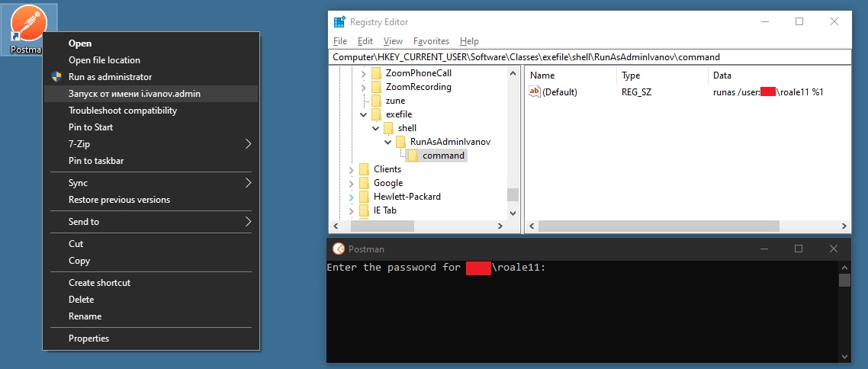Open the View menu in Registry Editor

click(x=393, y=41)
